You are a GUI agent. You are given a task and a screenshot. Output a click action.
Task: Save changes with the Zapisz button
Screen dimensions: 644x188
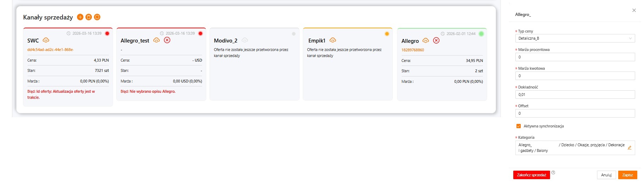point(627,175)
